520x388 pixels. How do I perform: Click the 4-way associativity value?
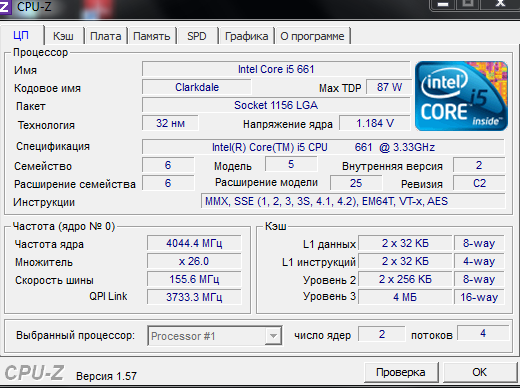479,261
